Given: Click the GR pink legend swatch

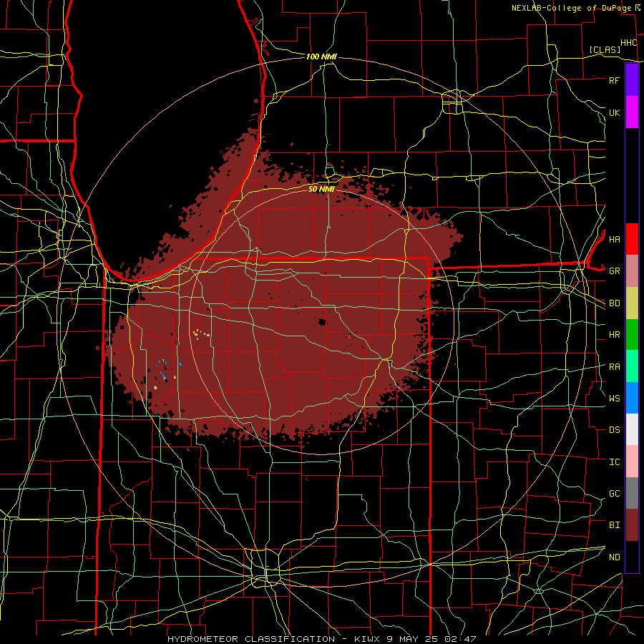Looking at the screenshot, I should click(632, 270).
